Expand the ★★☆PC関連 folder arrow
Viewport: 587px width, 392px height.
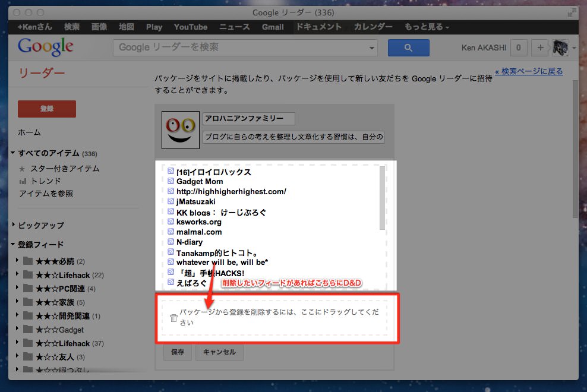[x=17, y=287]
